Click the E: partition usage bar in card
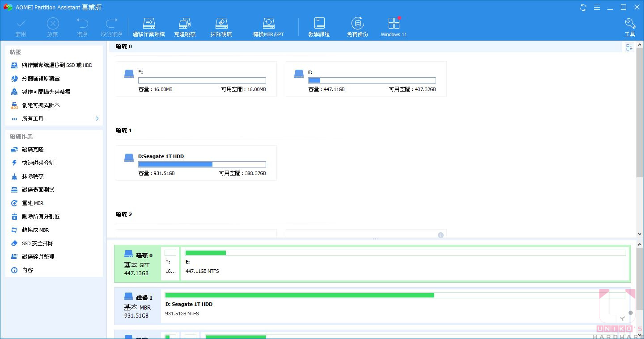This screenshot has width=644, height=339. (x=372, y=80)
